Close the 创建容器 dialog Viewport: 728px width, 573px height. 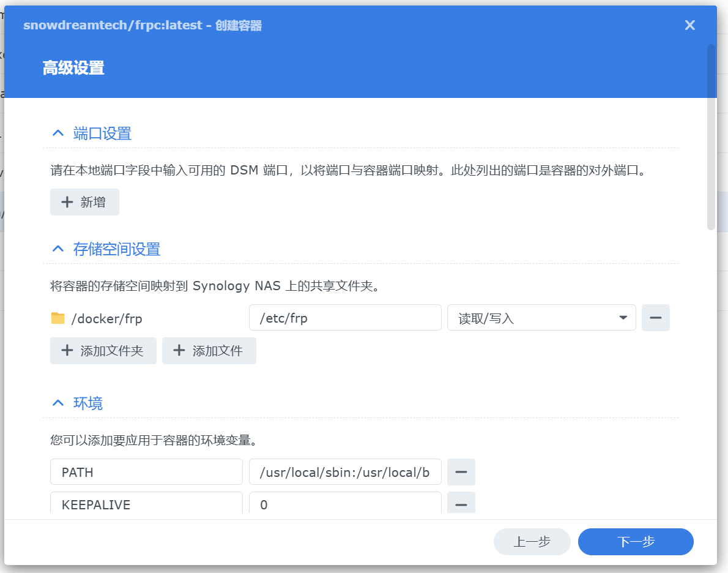click(x=689, y=25)
